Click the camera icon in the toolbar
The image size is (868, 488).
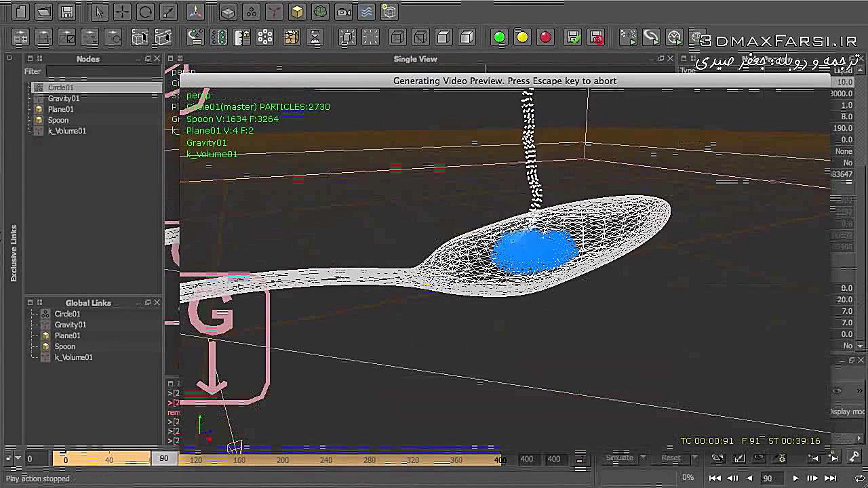click(344, 12)
